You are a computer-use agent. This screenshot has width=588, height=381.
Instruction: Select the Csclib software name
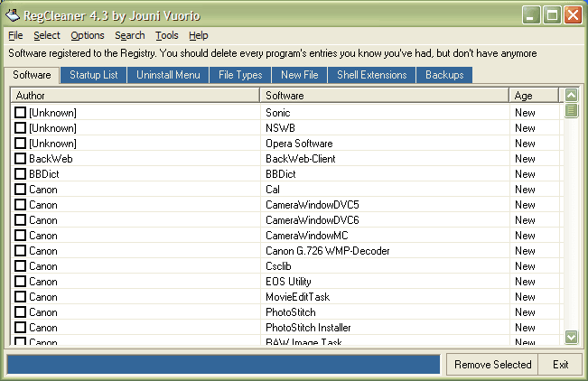(x=278, y=266)
